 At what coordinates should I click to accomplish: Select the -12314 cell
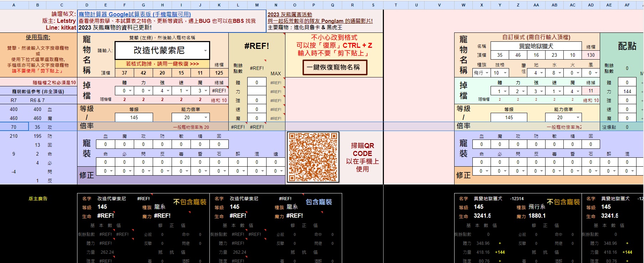pyautogui.click(x=517, y=198)
